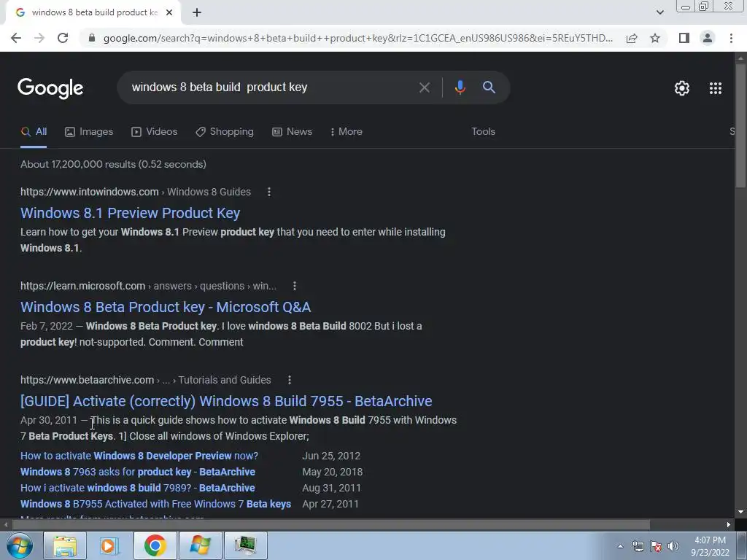The width and height of the screenshot is (747, 560).
Task: Click the vertical scrollbar thumb
Action: pos(740,125)
